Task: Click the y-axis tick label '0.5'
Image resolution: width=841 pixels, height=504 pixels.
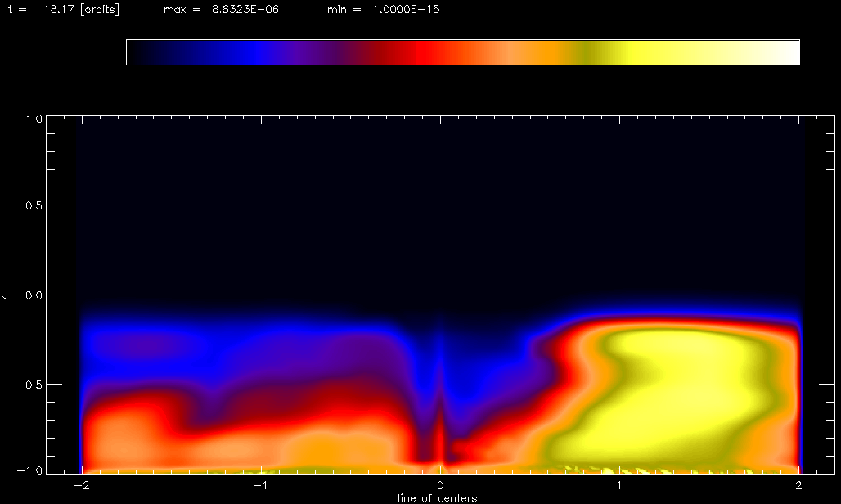Action: pos(33,205)
